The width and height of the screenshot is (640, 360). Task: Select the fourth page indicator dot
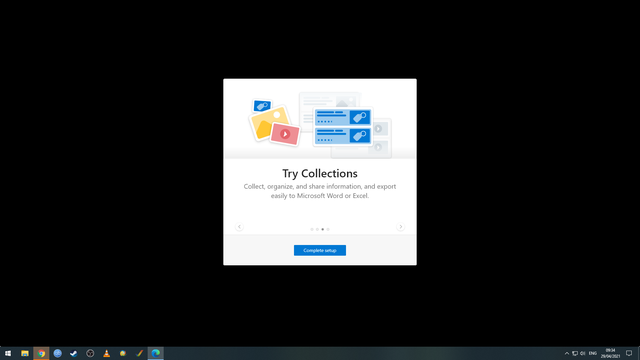point(328,229)
